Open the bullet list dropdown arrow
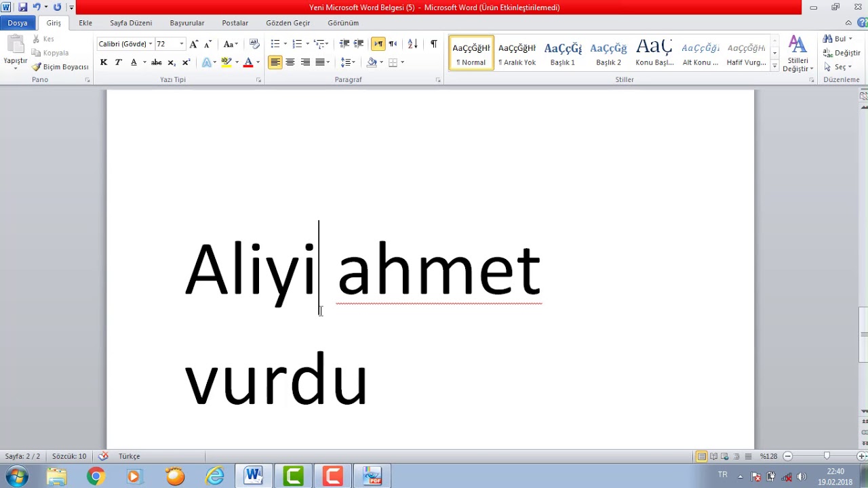The height and width of the screenshot is (488, 868). [285, 44]
